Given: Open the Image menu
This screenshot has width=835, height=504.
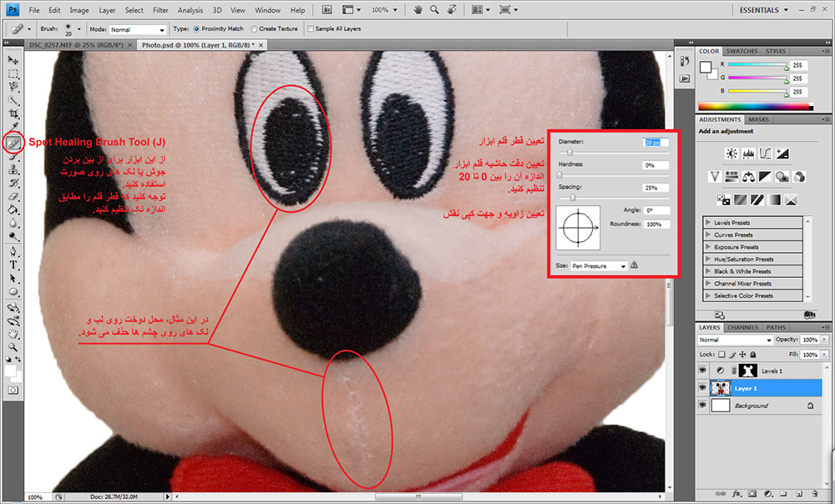Looking at the screenshot, I should click(x=79, y=10).
